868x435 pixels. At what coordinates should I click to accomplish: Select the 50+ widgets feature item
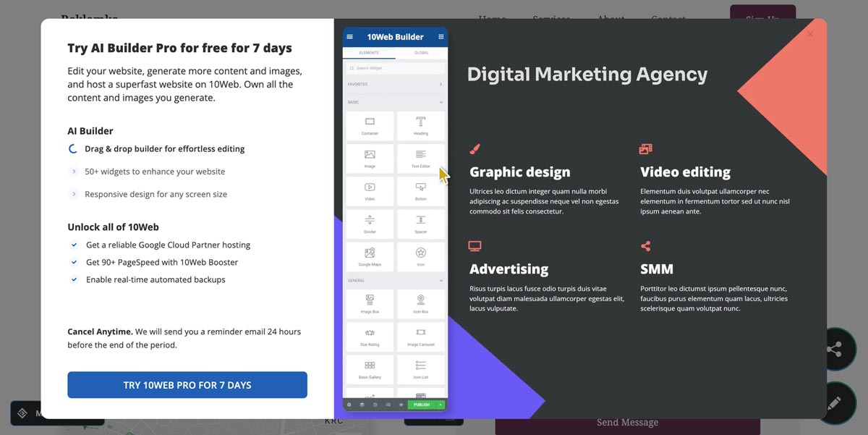pos(154,172)
